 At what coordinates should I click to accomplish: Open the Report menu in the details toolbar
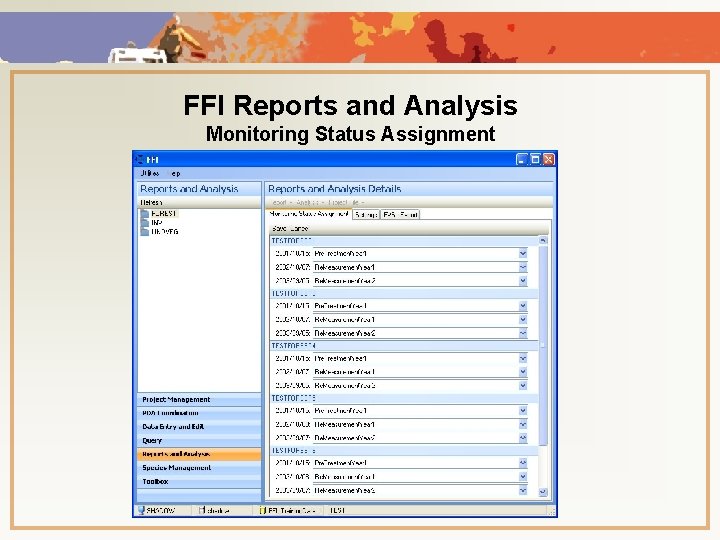click(281, 202)
